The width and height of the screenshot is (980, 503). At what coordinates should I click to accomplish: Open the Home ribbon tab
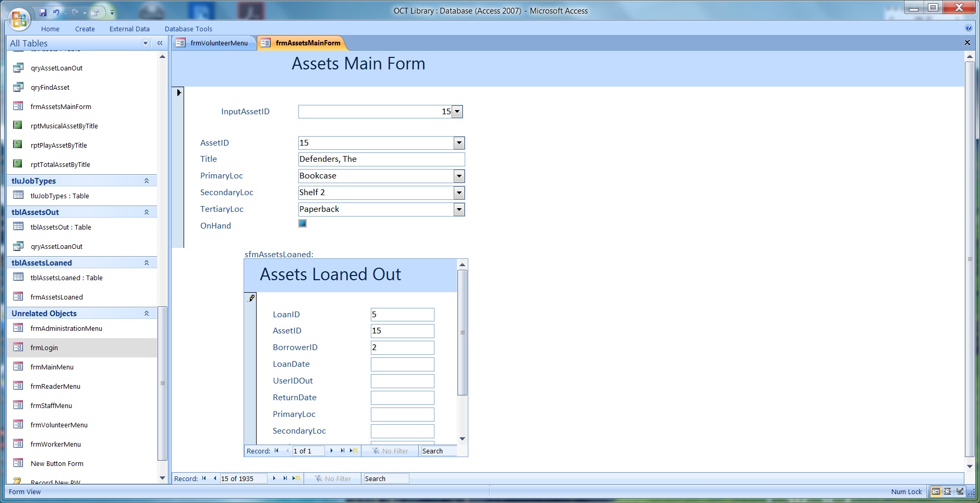50,29
